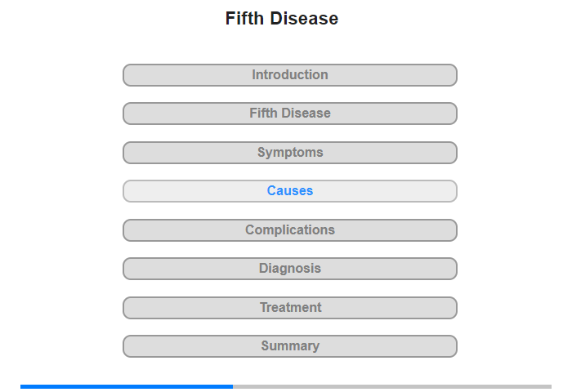The image size is (572, 392).
Task: Click the blue filled part of progress bar
Action: tap(127, 386)
